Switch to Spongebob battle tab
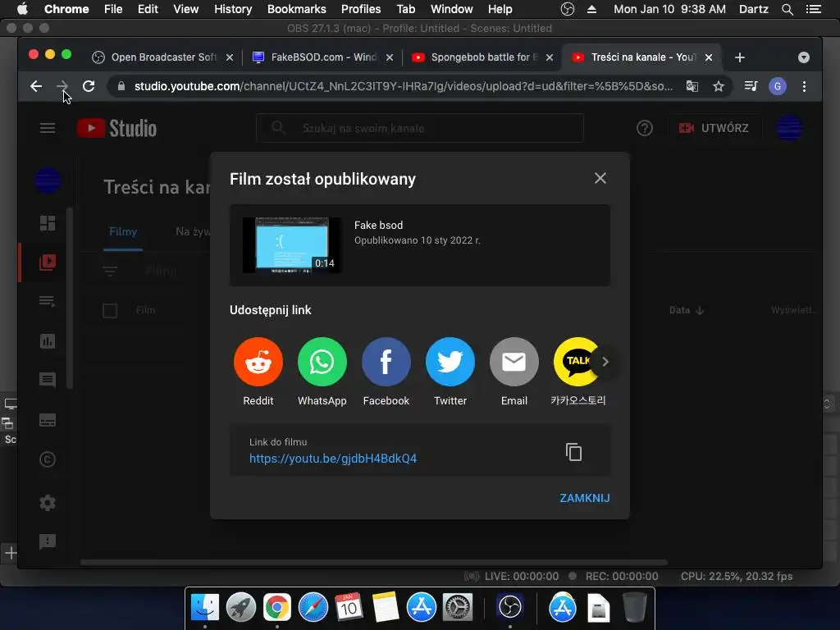 point(483,57)
